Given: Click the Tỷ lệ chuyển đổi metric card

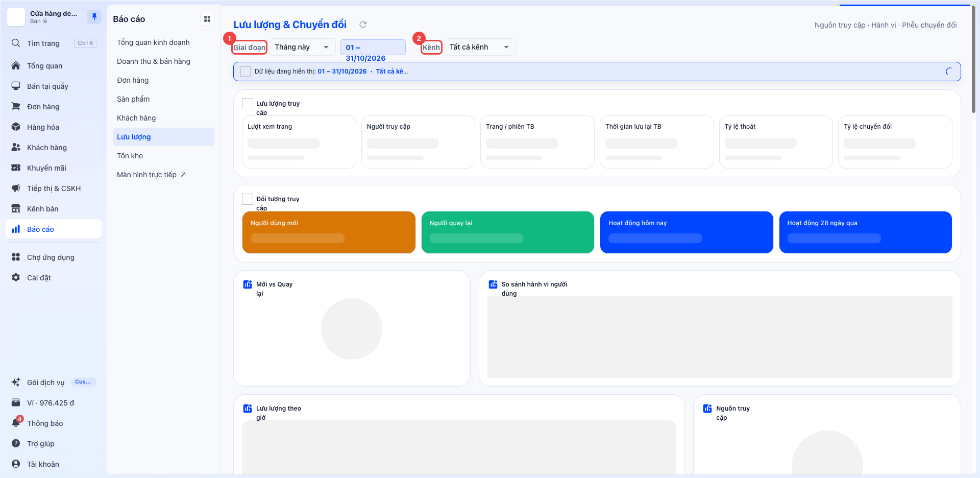Looking at the screenshot, I should [895, 142].
